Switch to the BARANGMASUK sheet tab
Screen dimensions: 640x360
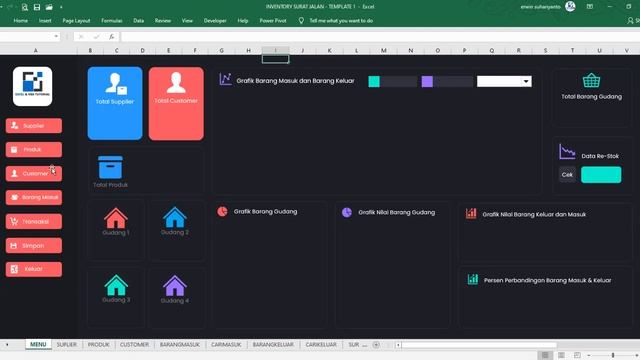180,344
